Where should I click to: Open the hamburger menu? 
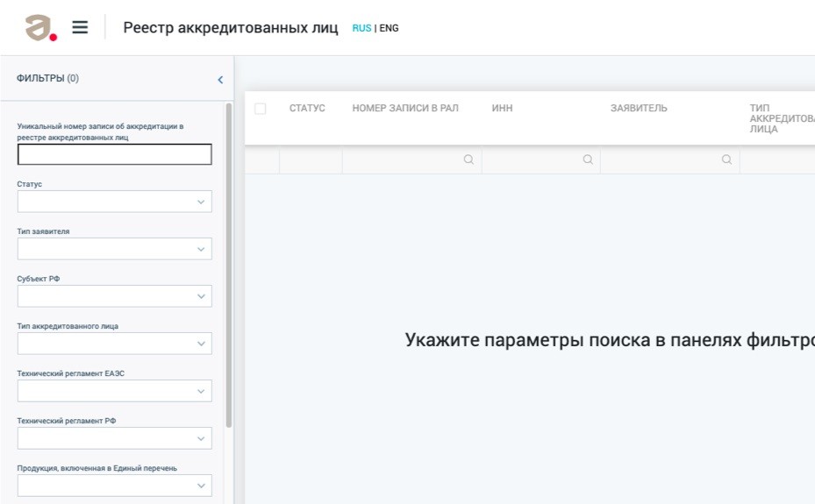(80, 27)
